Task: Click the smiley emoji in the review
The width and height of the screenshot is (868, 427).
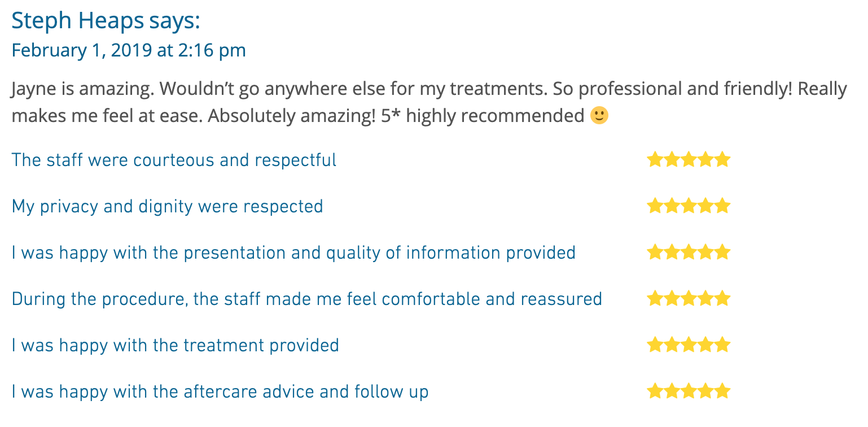Action: point(599,116)
